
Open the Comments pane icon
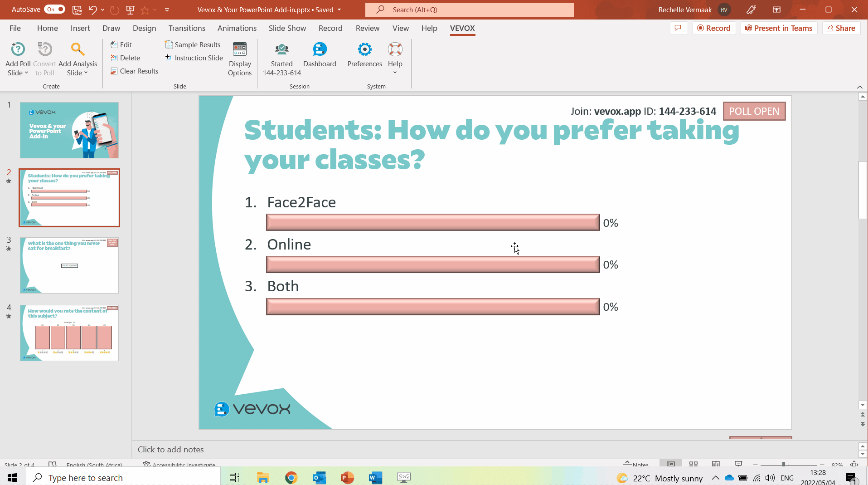tap(679, 28)
